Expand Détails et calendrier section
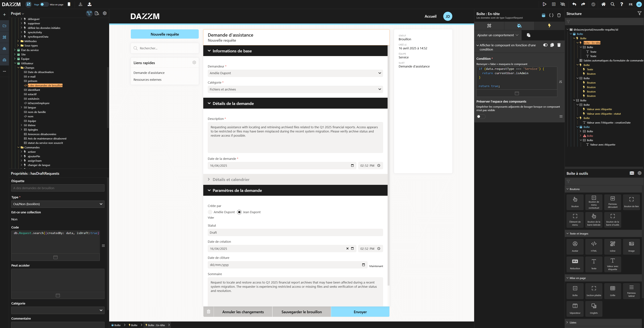 [x=295, y=179]
